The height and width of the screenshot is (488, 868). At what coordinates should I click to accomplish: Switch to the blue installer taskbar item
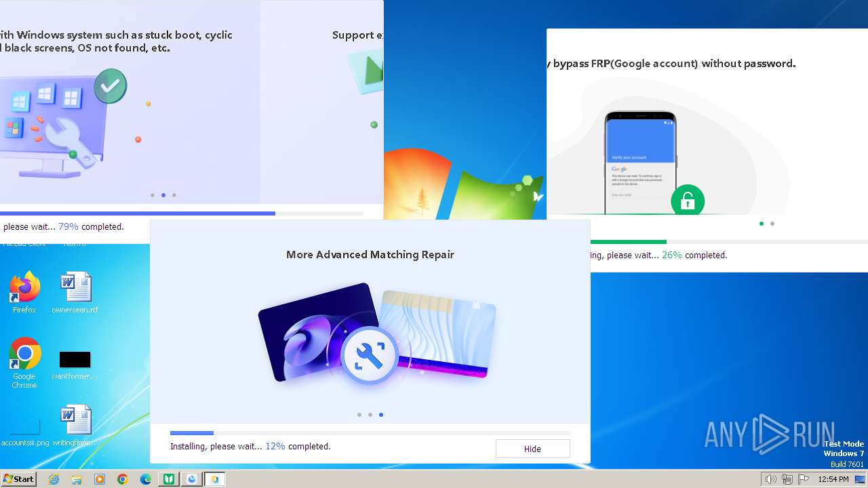click(x=192, y=479)
